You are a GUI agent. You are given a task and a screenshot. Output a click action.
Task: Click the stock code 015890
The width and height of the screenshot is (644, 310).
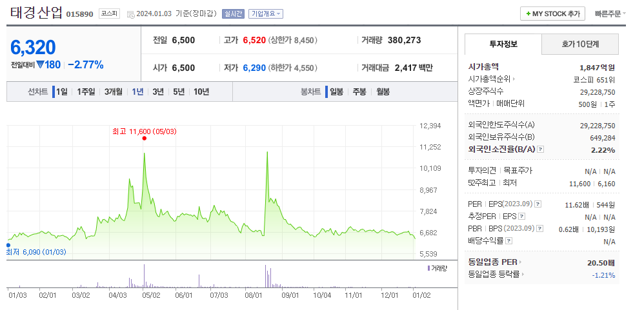point(80,14)
